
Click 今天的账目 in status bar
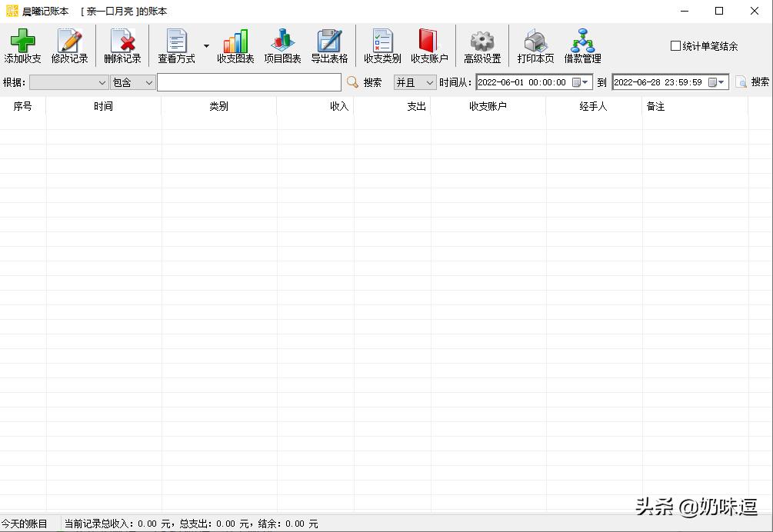click(24, 524)
